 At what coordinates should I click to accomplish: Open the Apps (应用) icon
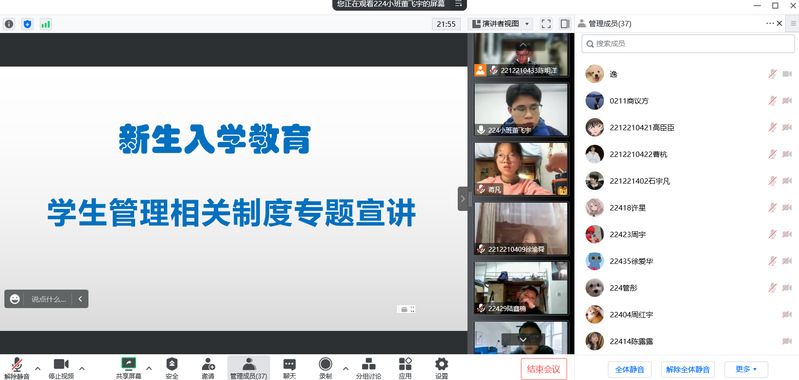405,365
